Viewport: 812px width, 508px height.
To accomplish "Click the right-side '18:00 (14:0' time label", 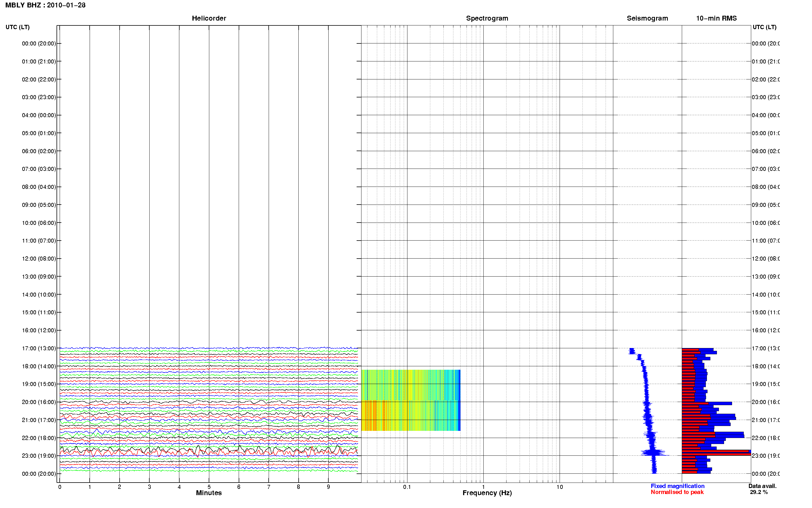I will (766, 367).
